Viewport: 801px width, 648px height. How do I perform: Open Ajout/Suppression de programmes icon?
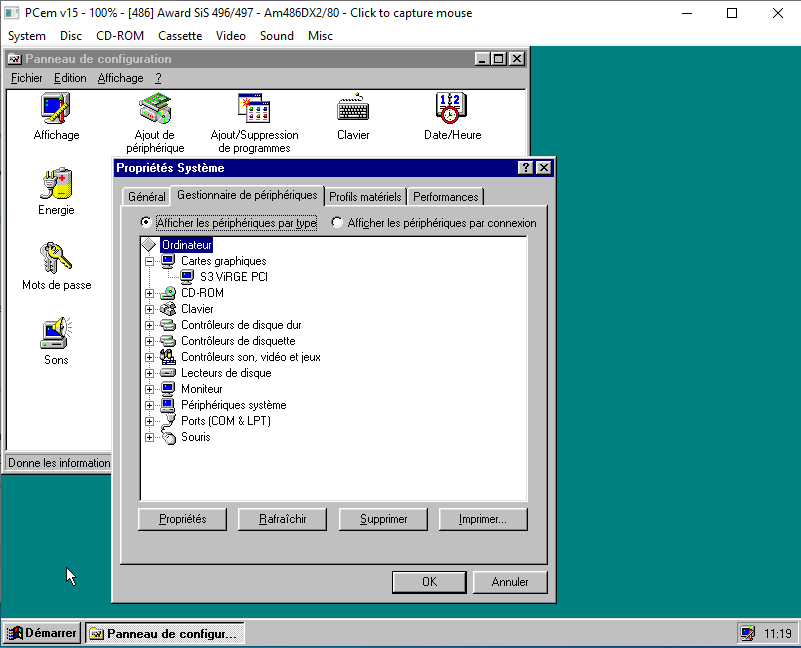[x=254, y=108]
